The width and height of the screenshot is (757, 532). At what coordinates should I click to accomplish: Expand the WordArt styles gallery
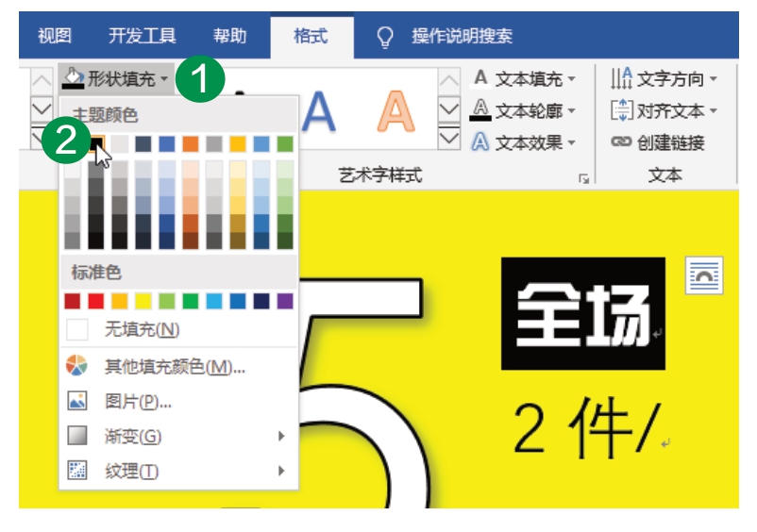point(449,138)
